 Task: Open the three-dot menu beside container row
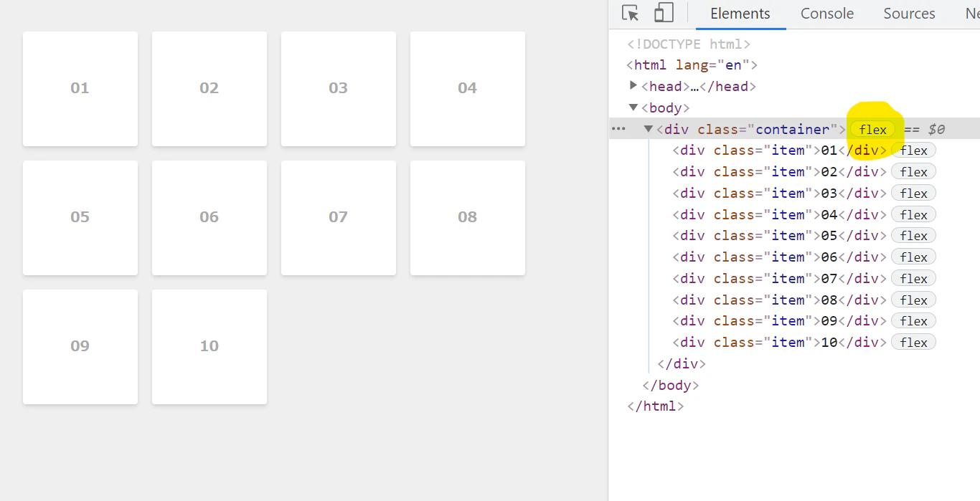pos(618,129)
